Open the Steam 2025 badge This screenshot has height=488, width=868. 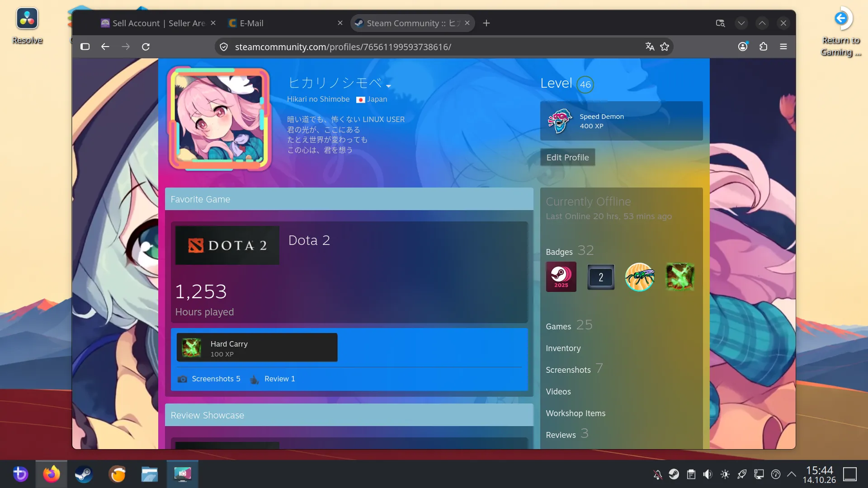561,277
